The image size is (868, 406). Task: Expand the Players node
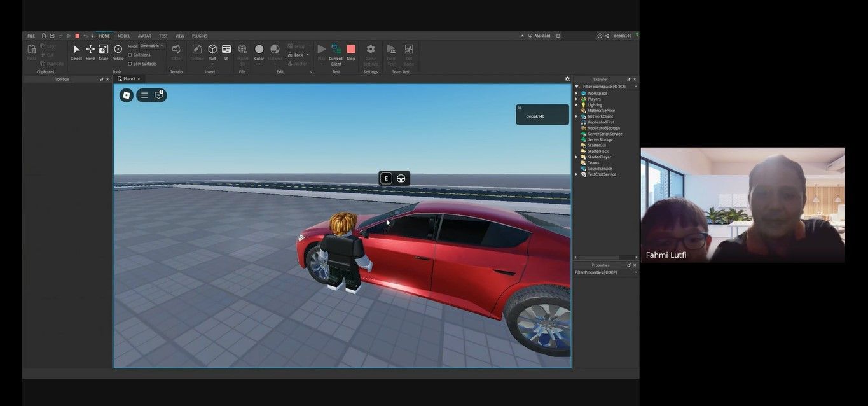point(577,99)
